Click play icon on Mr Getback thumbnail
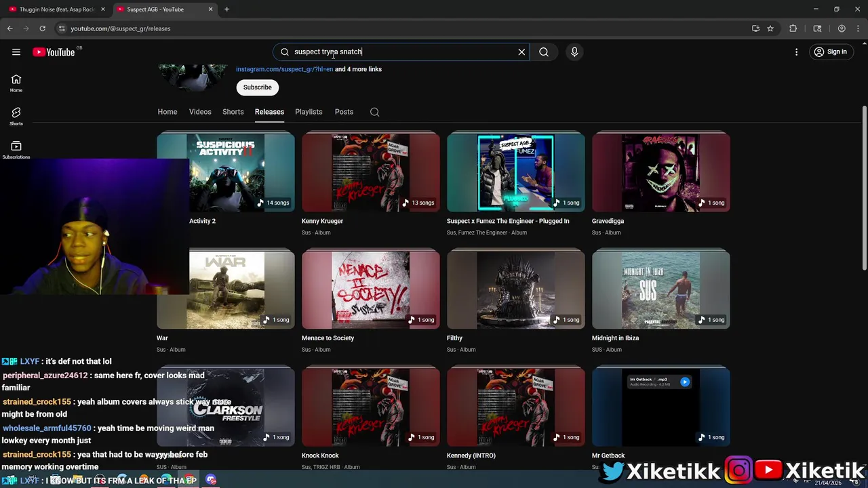This screenshot has width=868, height=488. coord(684,382)
